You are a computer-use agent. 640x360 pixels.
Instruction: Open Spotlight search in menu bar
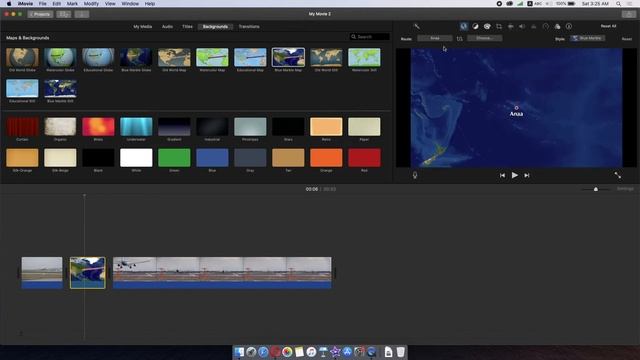tap(618, 4)
